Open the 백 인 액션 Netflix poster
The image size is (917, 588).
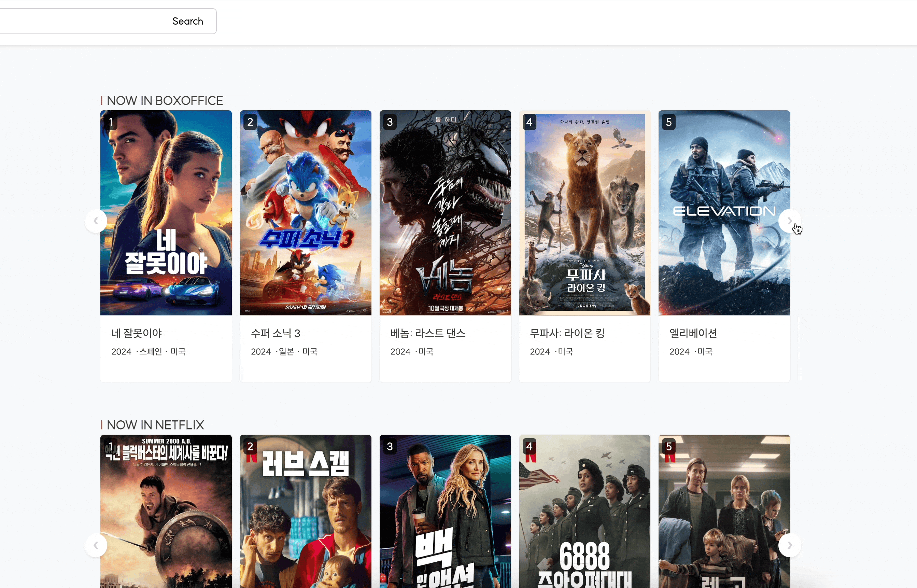[x=445, y=512]
